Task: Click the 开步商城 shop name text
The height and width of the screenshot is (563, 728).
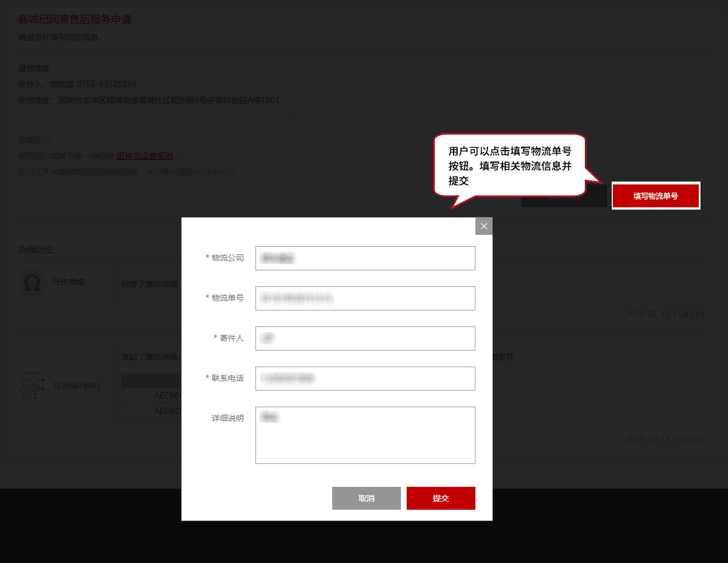Action: 68,282
